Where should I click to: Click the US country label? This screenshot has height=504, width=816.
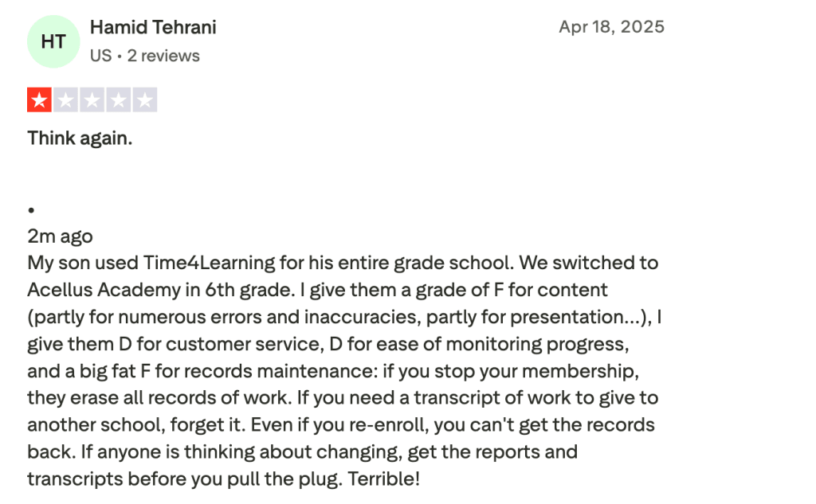coord(100,56)
